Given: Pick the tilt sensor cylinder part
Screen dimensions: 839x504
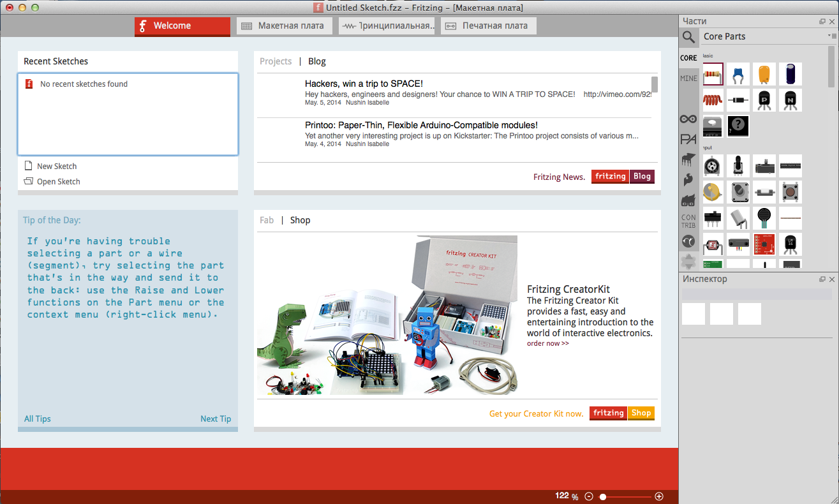Looking at the screenshot, I should point(738,218).
